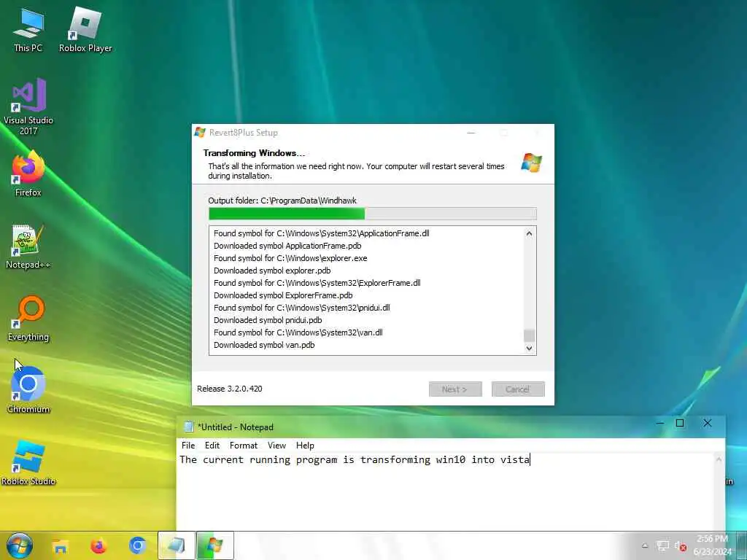This screenshot has height=560, width=747.
Task: Show hidden system tray icons
Action: pos(645,546)
